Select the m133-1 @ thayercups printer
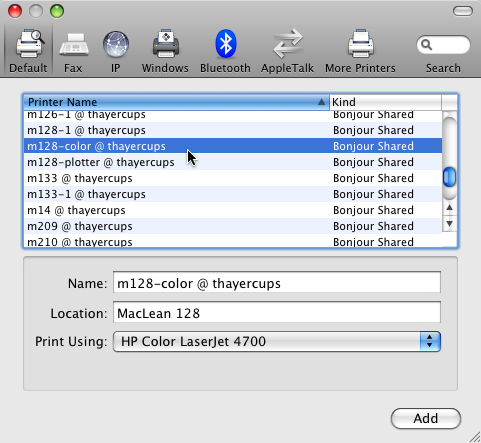 click(x=233, y=194)
